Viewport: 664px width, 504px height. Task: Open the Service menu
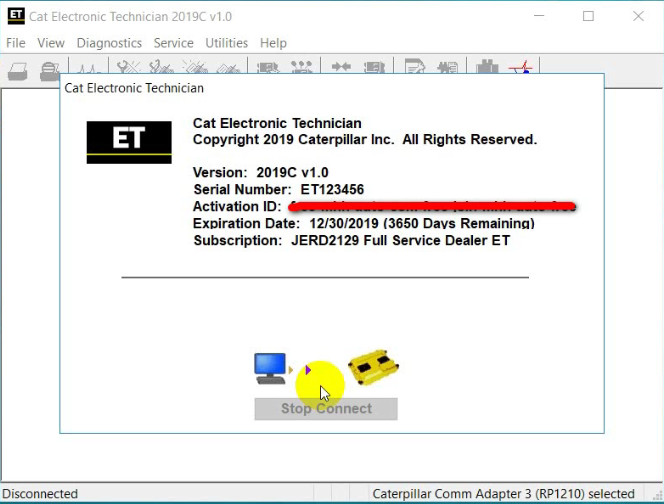[174, 43]
